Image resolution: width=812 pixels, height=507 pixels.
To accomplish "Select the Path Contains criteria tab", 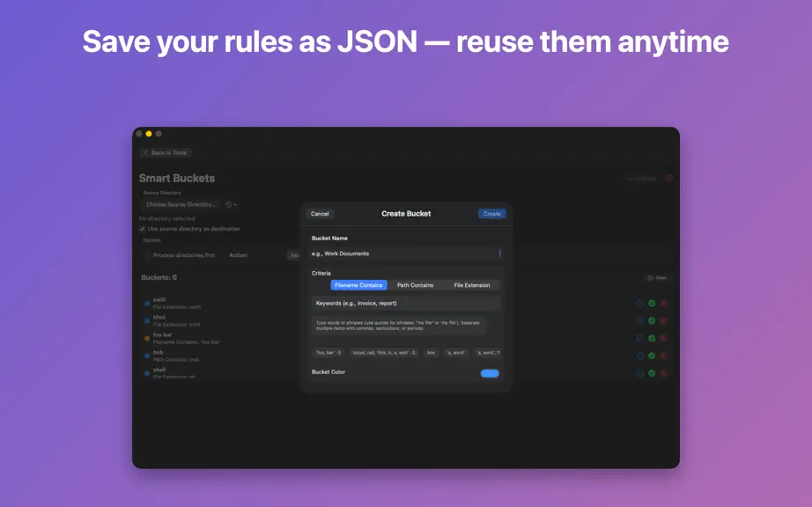I will [x=416, y=285].
